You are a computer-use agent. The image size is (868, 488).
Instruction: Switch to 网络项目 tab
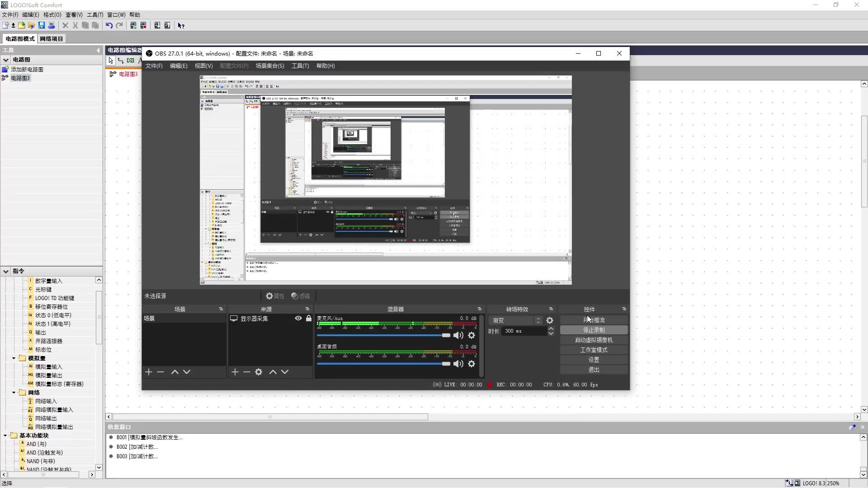(52, 39)
